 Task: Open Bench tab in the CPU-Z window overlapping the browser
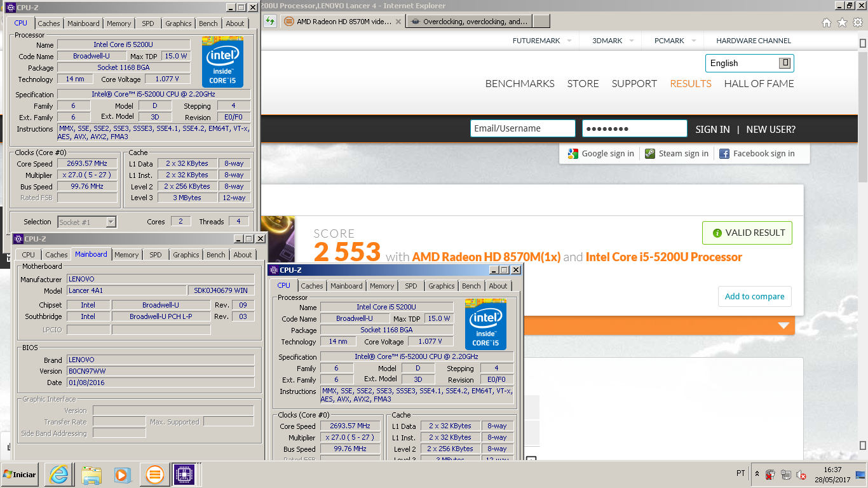point(471,286)
